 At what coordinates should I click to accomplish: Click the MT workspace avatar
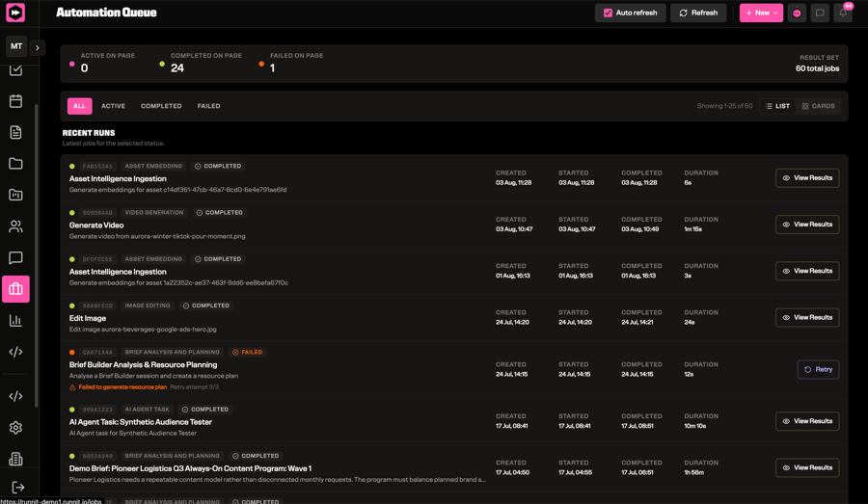(x=16, y=46)
